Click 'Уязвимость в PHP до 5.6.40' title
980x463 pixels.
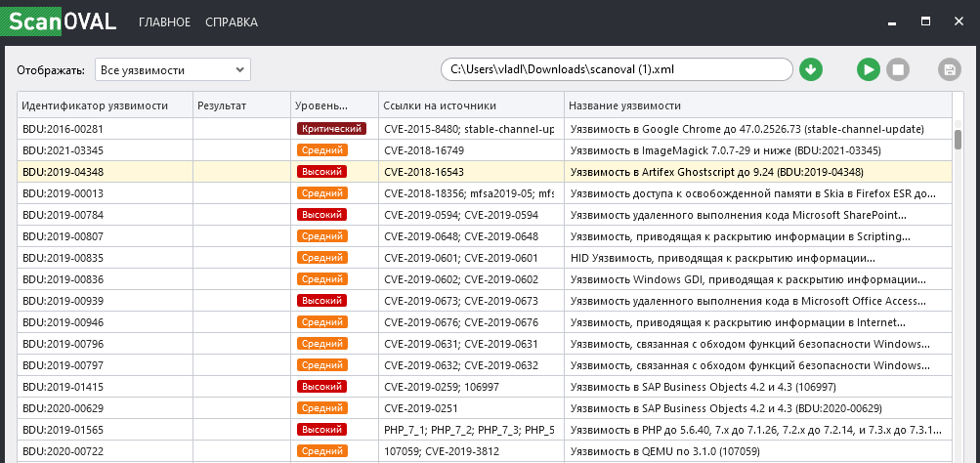pyautogui.click(x=756, y=430)
